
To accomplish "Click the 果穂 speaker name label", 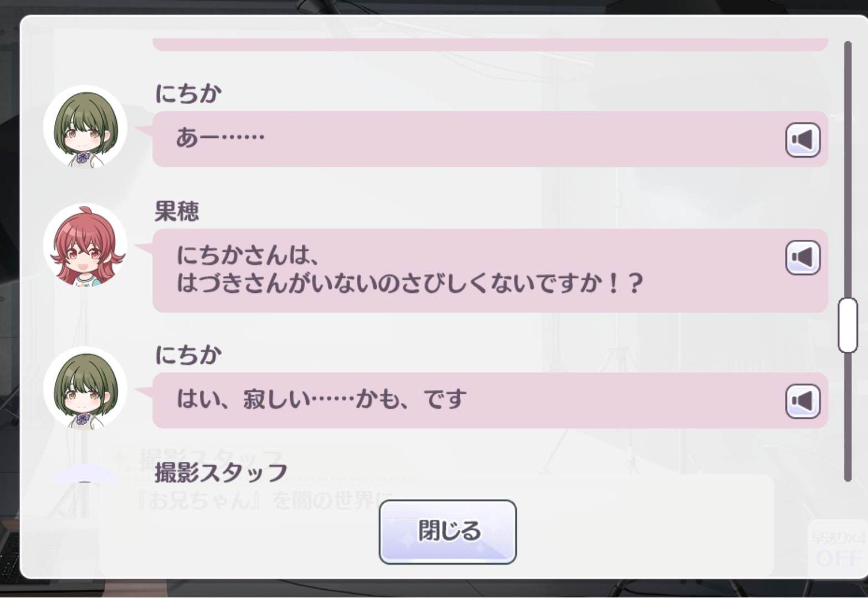I will (177, 211).
